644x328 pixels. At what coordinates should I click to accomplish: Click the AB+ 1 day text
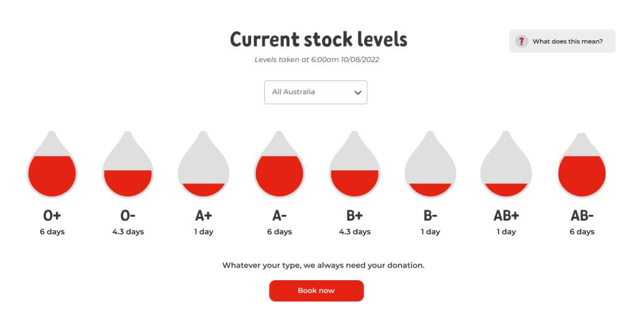coord(506,232)
